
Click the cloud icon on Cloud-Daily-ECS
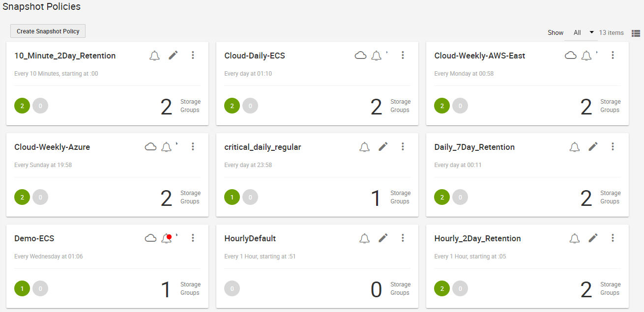[360, 56]
